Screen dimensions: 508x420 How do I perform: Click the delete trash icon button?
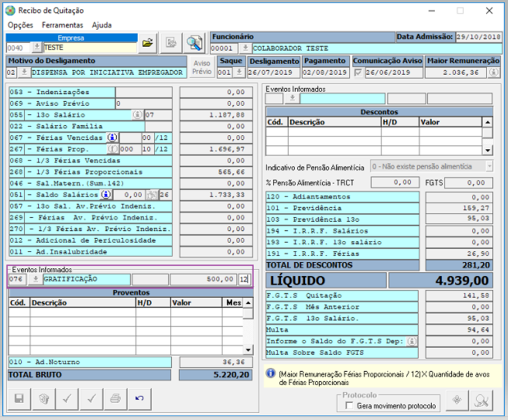43,399
